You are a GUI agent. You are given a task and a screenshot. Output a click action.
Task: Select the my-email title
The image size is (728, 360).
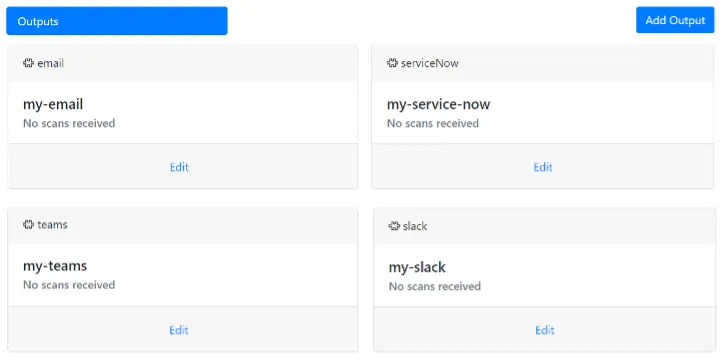tap(53, 105)
